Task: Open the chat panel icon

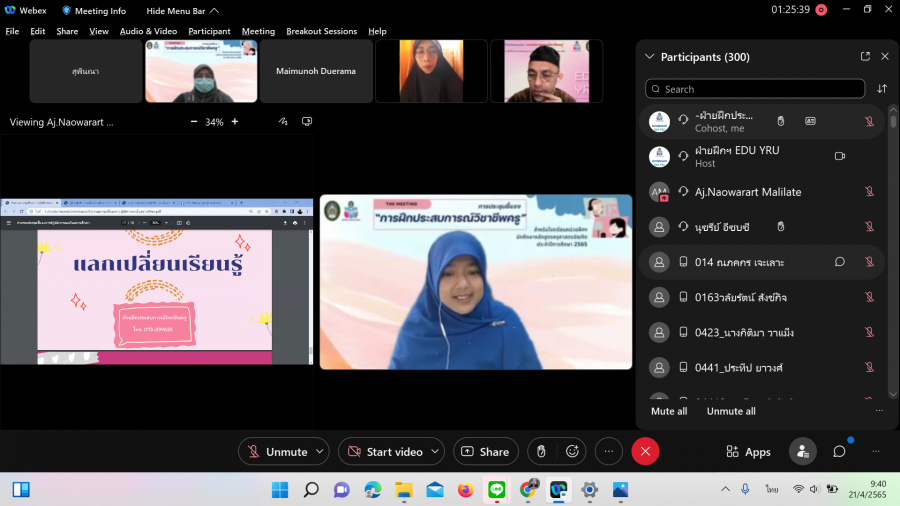Action: point(839,452)
